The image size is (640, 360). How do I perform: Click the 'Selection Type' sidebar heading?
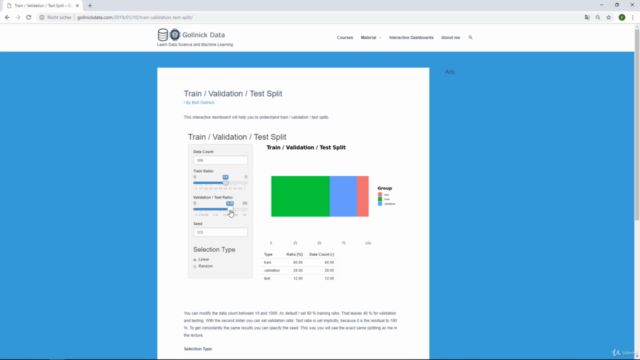pyautogui.click(x=214, y=249)
